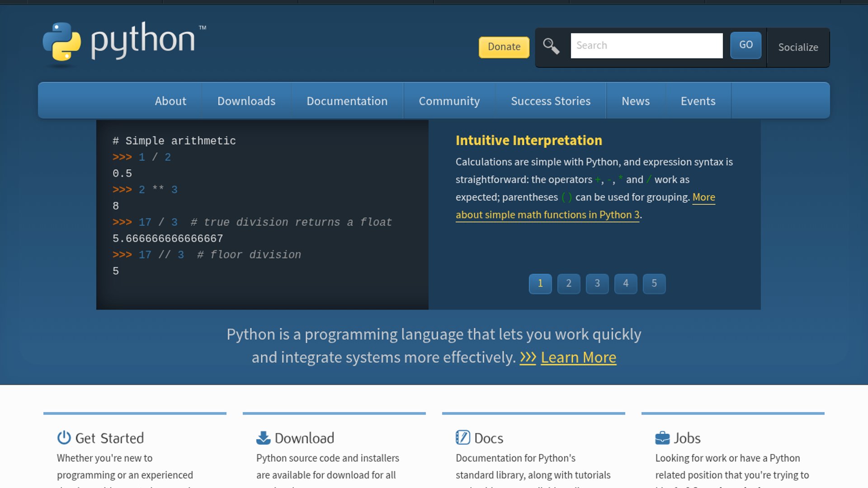Open the Docs heading link
Image resolution: width=868 pixels, height=488 pixels.
489,438
